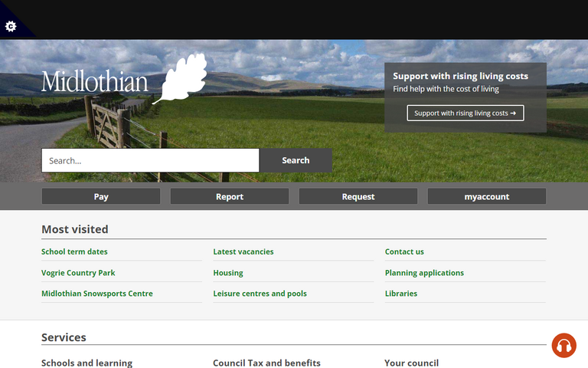
Task: Click the Midlothian oak leaf logo
Action: [124, 80]
